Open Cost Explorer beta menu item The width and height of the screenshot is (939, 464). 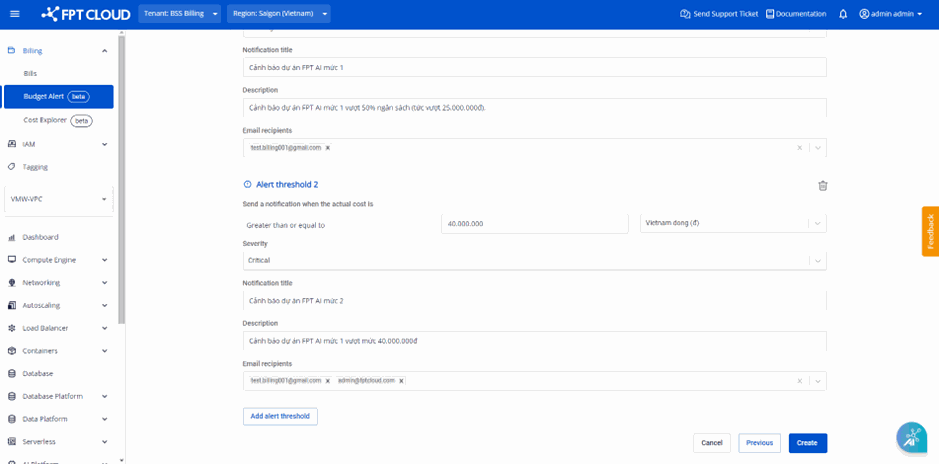(58, 120)
